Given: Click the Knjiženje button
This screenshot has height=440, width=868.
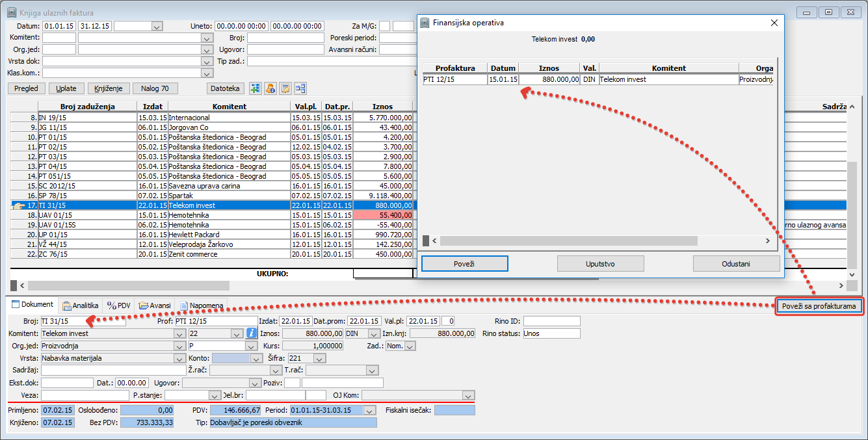Looking at the screenshot, I should tap(109, 88).
